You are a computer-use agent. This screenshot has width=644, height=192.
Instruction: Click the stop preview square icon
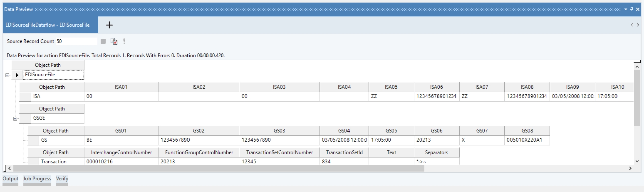coord(103,41)
